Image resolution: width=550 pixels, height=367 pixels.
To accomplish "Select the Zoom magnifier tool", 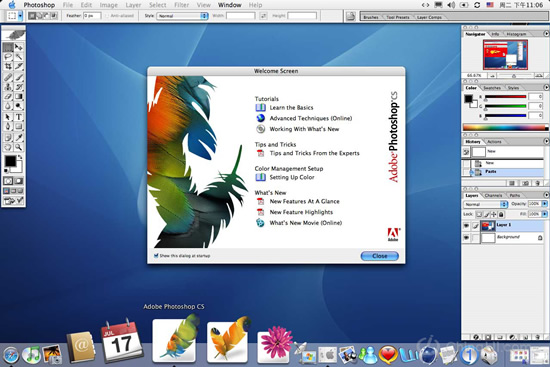I will tap(19, 147).
